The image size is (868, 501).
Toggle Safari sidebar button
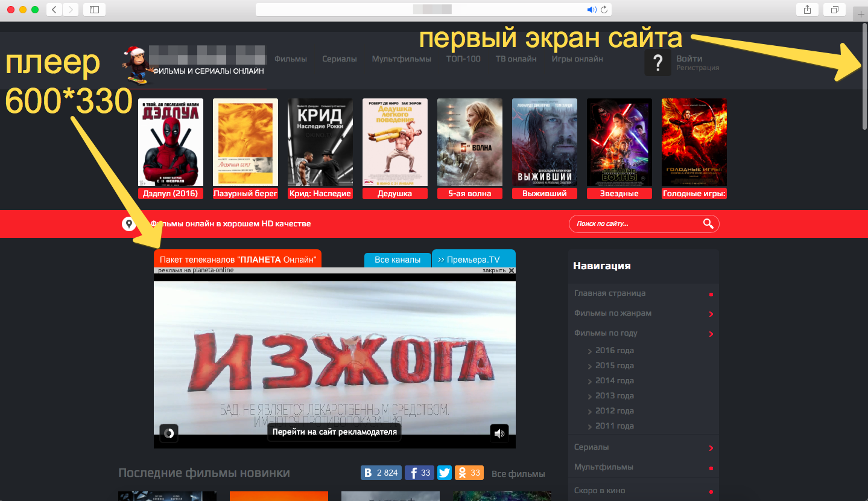tap(94, 10)
